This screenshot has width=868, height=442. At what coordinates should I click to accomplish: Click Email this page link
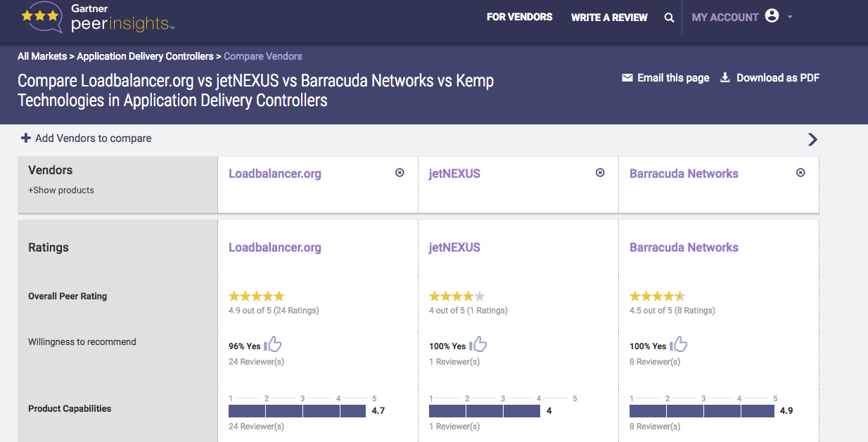[x=673, y=78]
